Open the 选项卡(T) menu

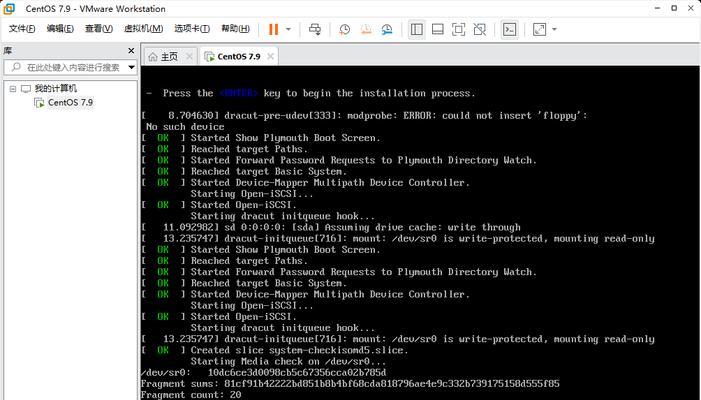pyautogui.click(x=192, y=29)
